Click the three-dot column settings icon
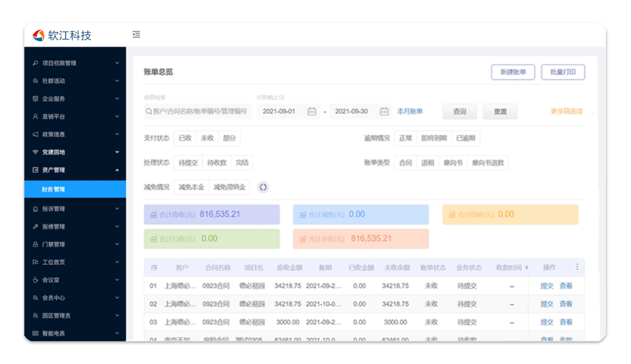Screen dimensions: 631x364 pos(577,267)
